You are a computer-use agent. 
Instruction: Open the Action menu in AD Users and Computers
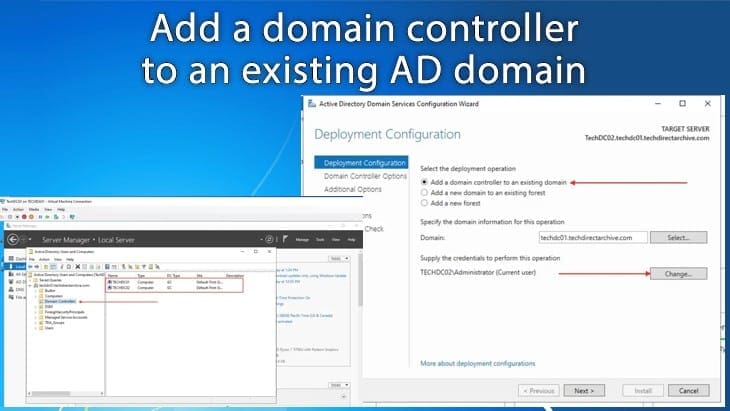tap(44, 259)
